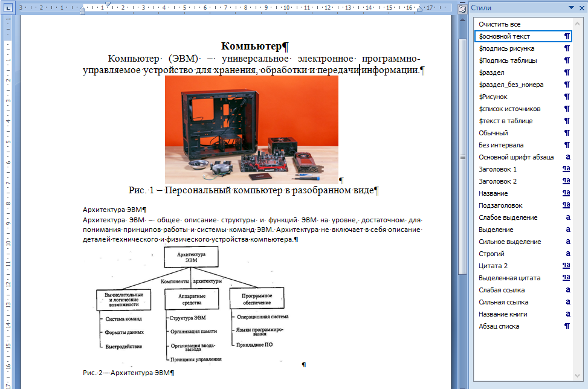Apply the Заголовок 2 style
588x389 pixels.
523,181
